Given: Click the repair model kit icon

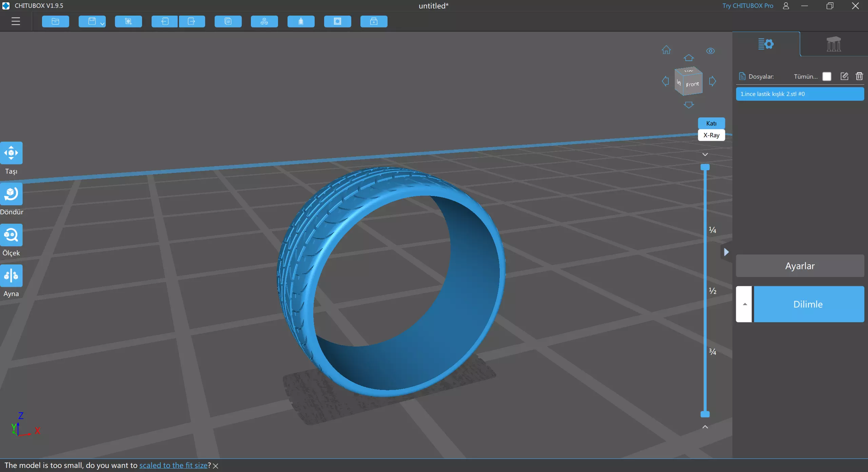Looking at the screenshot, I should coord(374,21).
